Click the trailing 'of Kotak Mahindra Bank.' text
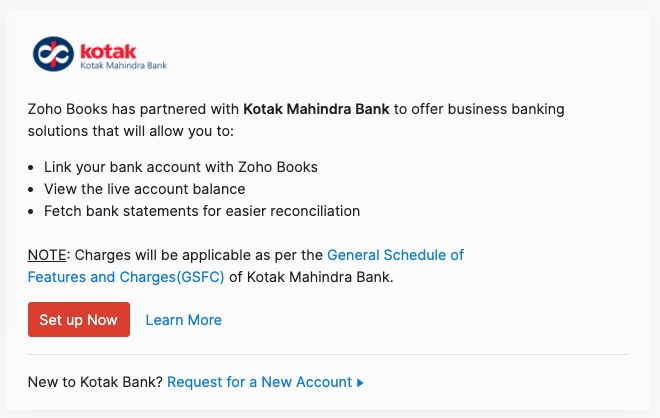 [x=311, y=277]
